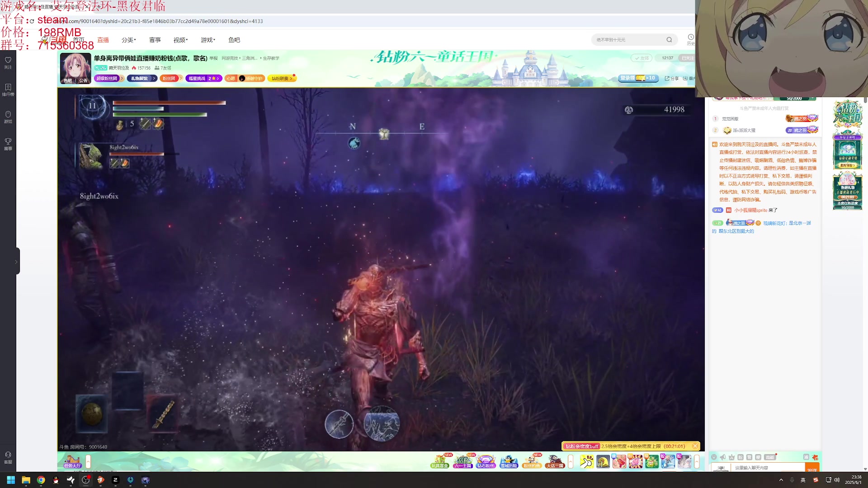Image resolution: width=868 pixels, height=488 pixels.
Task: Open the 鱼翅礼物 task progress widget
Action: [848, 191]
